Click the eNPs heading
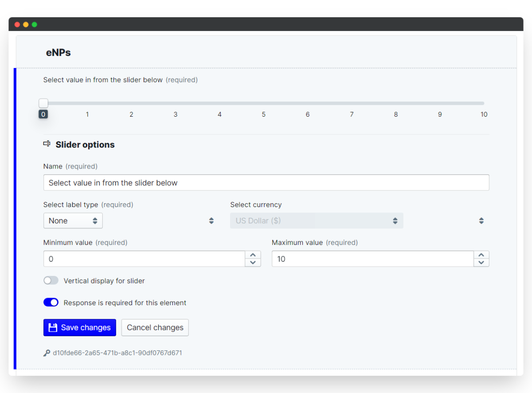 click(59, 53)
